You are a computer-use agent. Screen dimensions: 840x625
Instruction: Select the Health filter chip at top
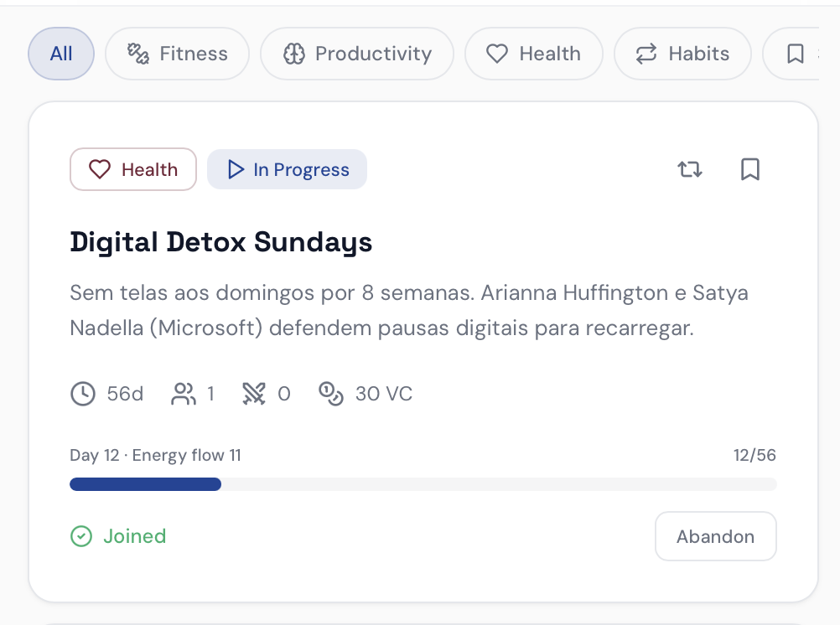coord(533,54)
